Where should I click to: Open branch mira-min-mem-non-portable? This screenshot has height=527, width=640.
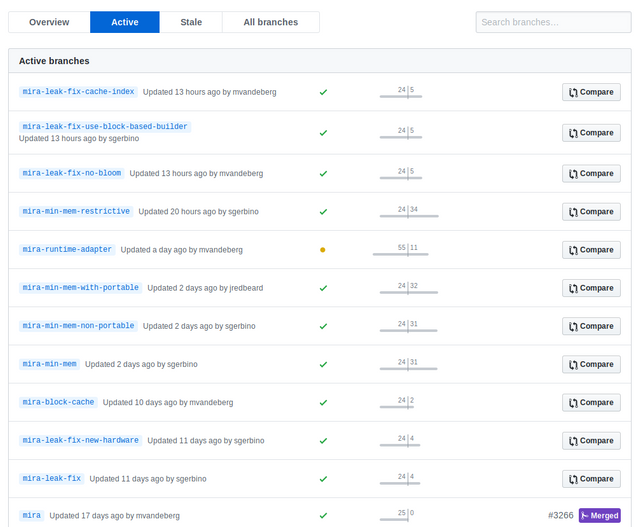click(78, 326)
